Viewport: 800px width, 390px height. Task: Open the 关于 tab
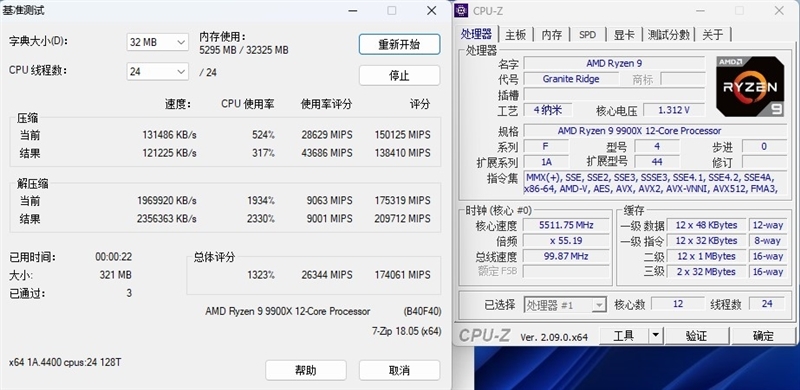(x=713, y=35)
